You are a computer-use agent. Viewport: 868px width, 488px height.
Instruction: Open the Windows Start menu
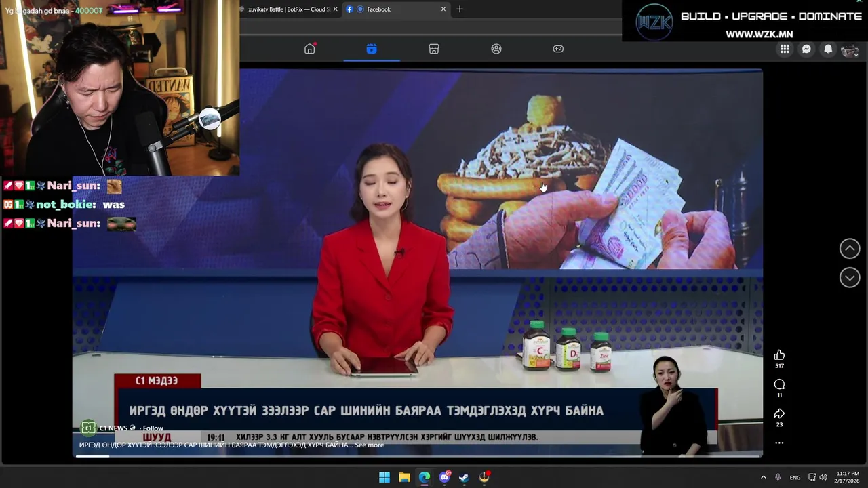(x=384, y=477)
